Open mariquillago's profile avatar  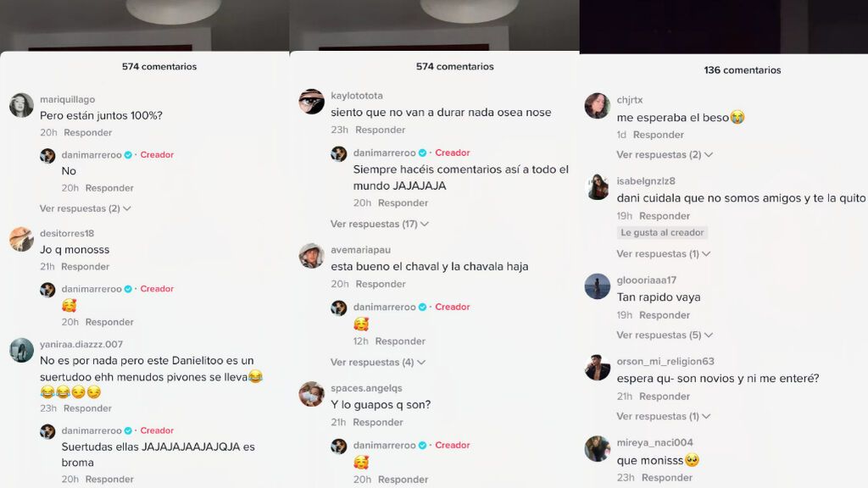pyautogui.click(x=21, y=105)
